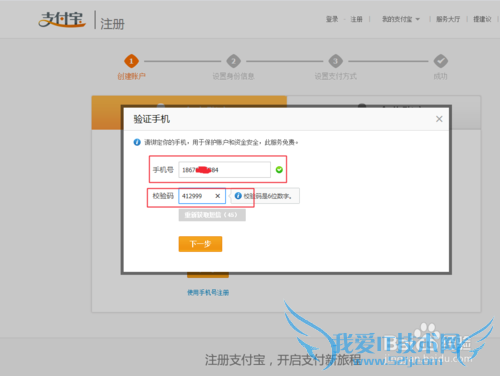Click the Alipay logo

click(62, 20)
